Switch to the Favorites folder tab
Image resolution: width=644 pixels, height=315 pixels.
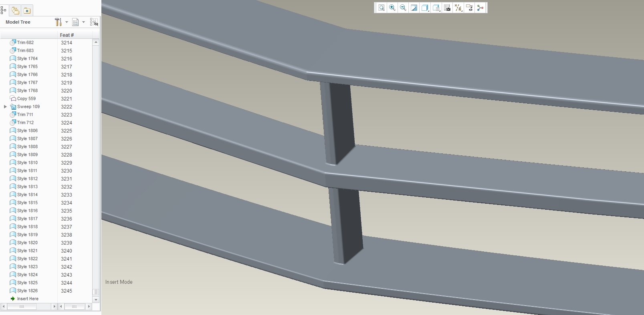coord(27,10)
